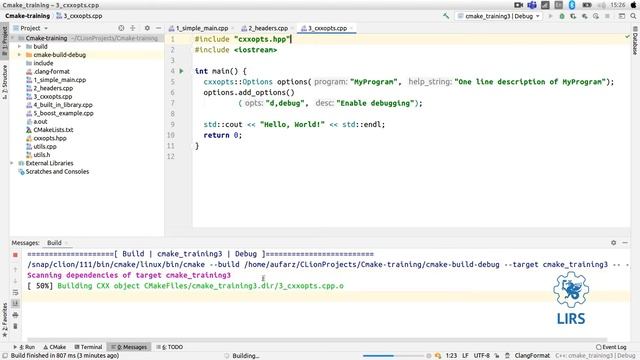This screenshot has height=360, width=640.
Task: Toggle soft-wrap icon in Messages panel
Action: coord(16,293)
